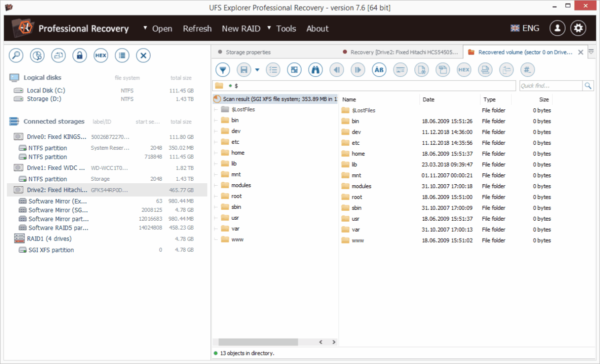Click the filter funnel icon above file list
Image resolution: width=600 pixels, height=364 pixels.
point(222,69)
